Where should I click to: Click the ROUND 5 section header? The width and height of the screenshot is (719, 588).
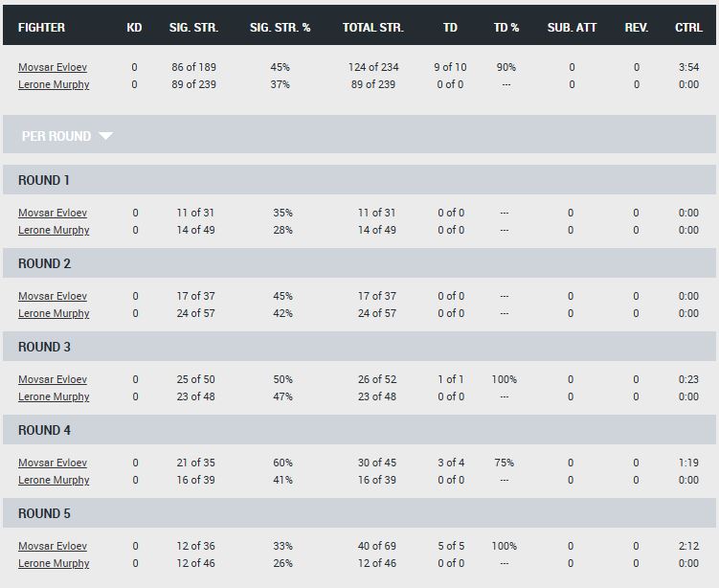(x=44, y=513)
